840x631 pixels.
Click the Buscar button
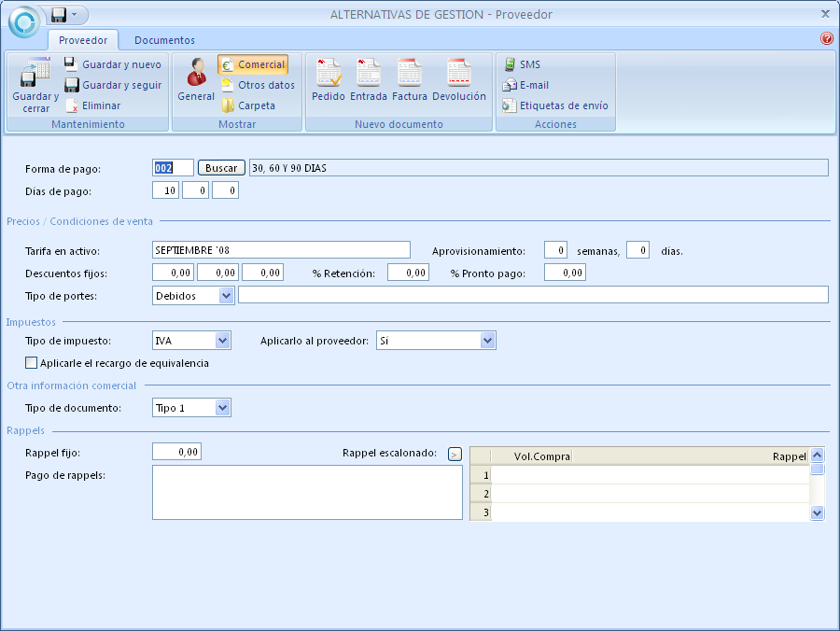221,168
